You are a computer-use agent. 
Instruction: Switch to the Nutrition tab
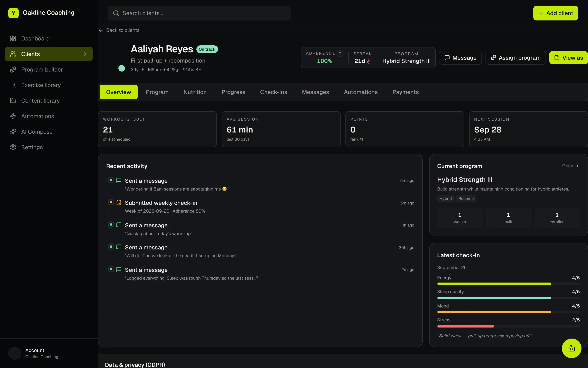point(195,92)
